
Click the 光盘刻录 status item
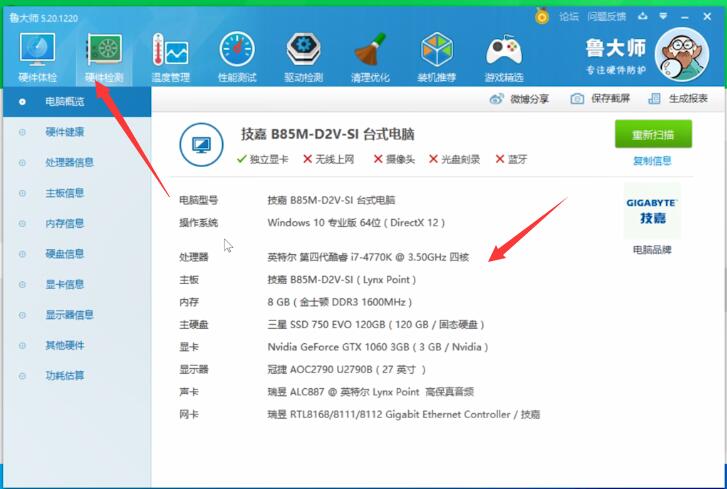tap(454, 159)
